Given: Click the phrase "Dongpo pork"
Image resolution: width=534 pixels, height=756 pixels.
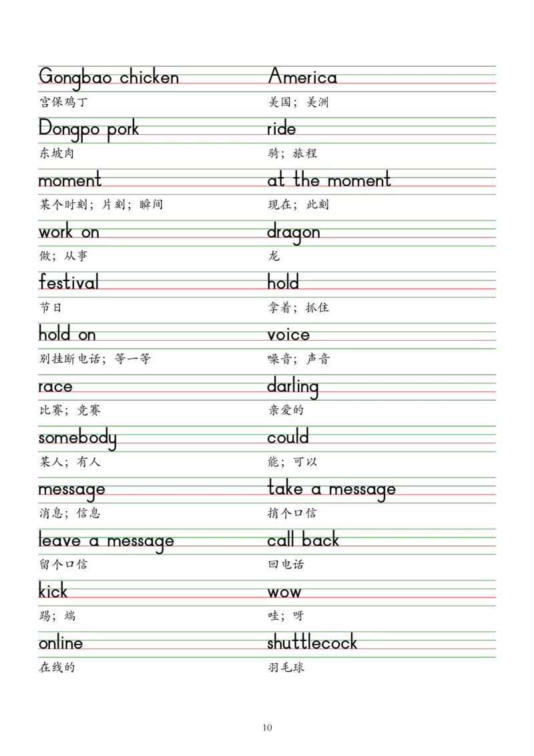Looking at the screenshot, I should click(88, 129).
